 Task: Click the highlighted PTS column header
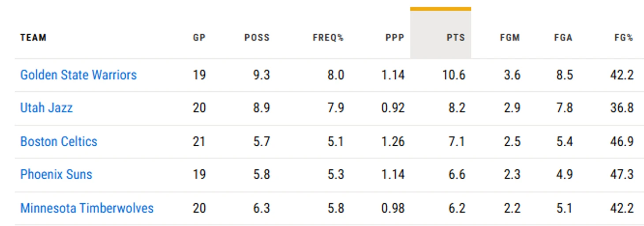point(456,37)
